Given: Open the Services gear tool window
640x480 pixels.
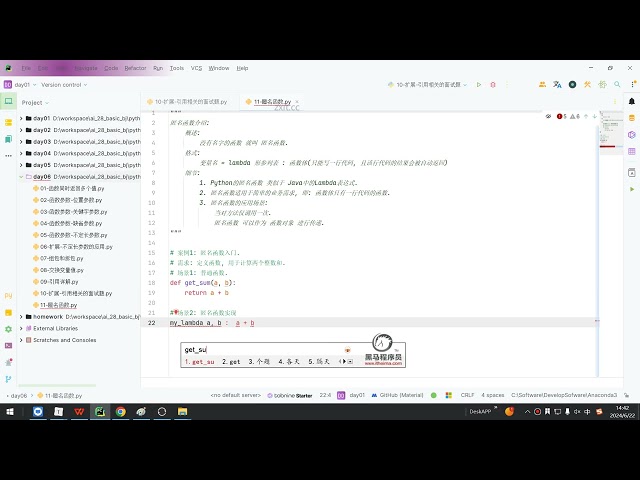Looking at the screenshot, I should click(9, 329).
